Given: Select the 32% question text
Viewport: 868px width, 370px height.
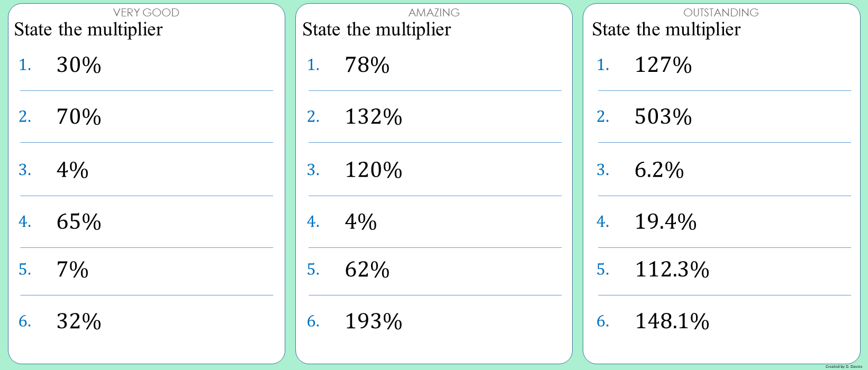Looking at the screenshot, I should tap(79, 321).
